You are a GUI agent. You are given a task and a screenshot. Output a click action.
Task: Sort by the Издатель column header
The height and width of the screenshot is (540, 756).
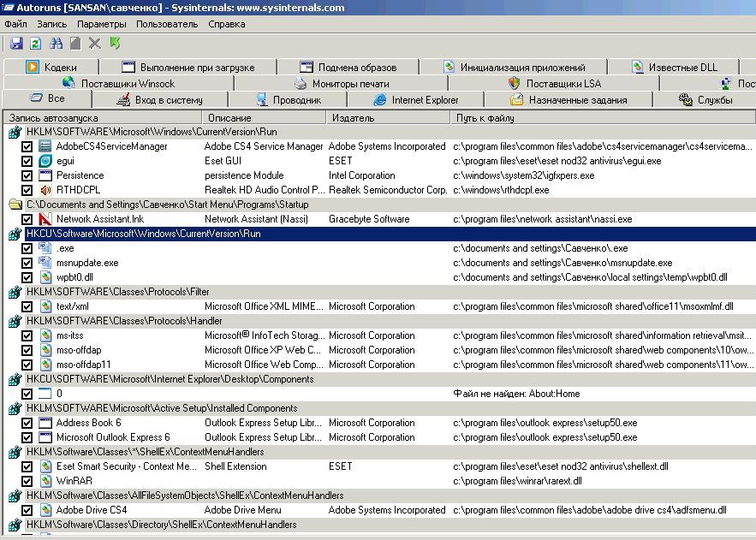click(388, 117)
